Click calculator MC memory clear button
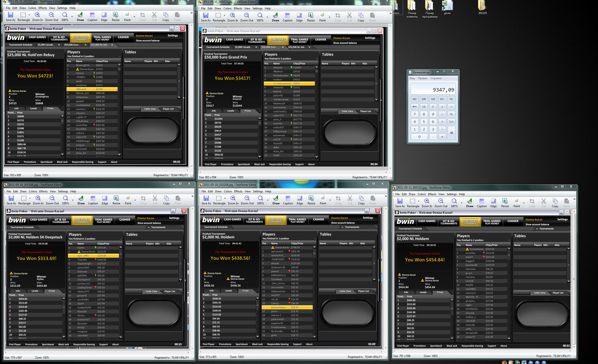598x364 pixels. pyautogui.click(x=415, y=99)
